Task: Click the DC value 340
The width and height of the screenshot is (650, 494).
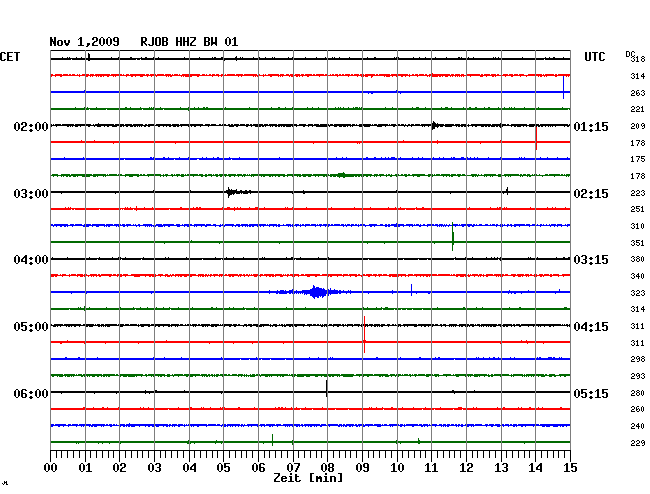Action: (x=638, y=276)
